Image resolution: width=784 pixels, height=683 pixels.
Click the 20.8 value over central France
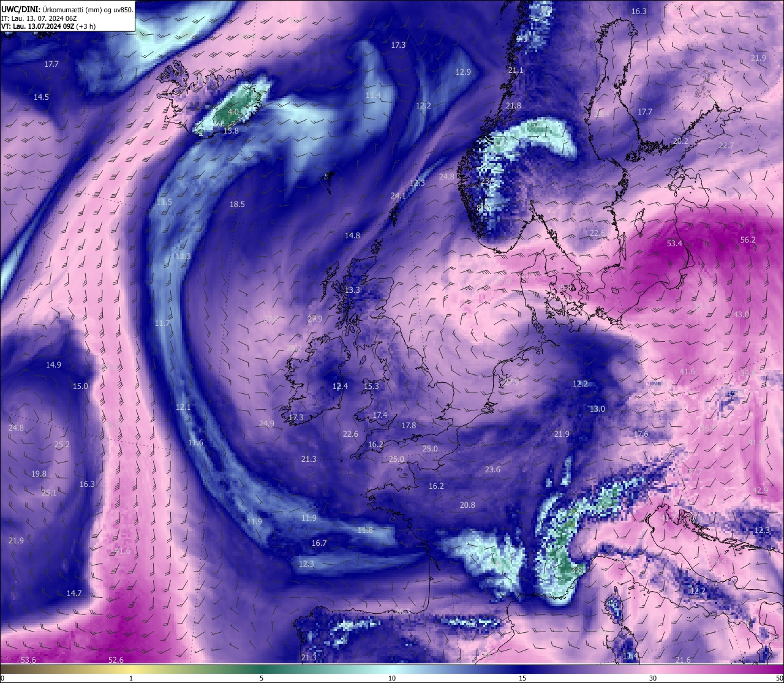pyautogui.click(x=467, y=505)
